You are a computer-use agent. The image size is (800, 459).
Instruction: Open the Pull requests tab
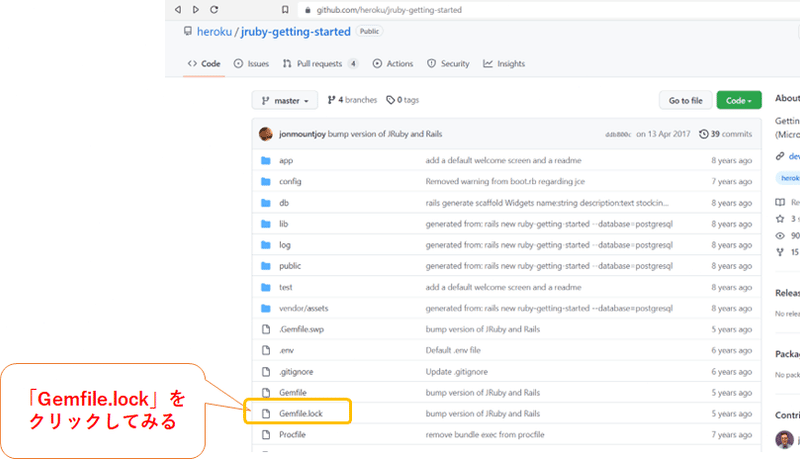pos(320,64)
